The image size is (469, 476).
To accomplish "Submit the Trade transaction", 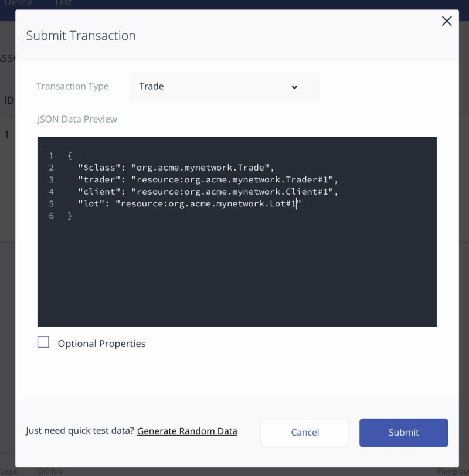I will pyautogui.click(x=403, y=433).
